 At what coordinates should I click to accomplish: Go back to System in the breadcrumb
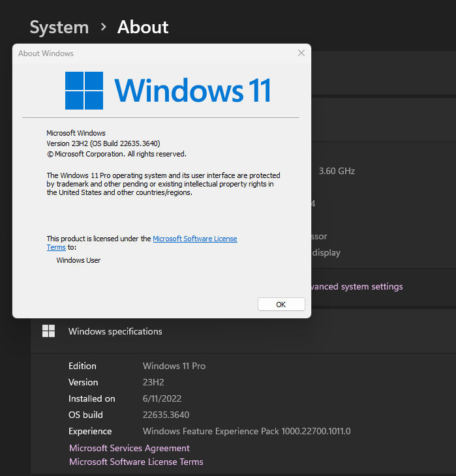tap(59, 27)
